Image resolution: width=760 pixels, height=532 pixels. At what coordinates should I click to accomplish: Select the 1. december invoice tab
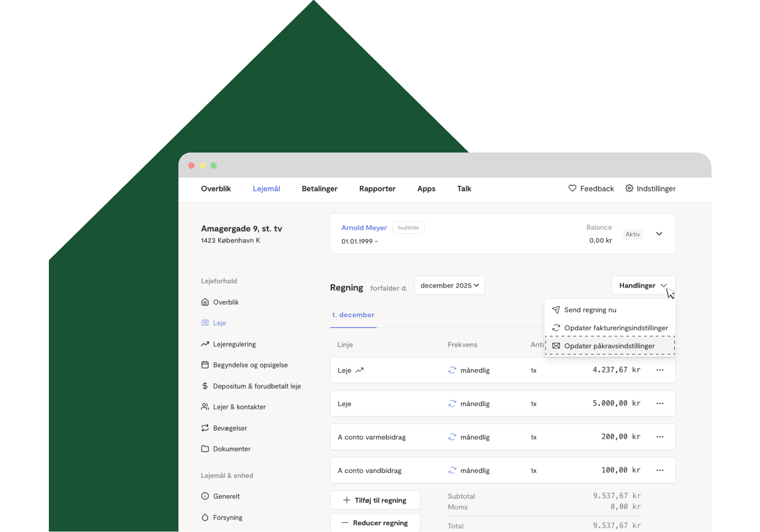(x=353, y=315)
